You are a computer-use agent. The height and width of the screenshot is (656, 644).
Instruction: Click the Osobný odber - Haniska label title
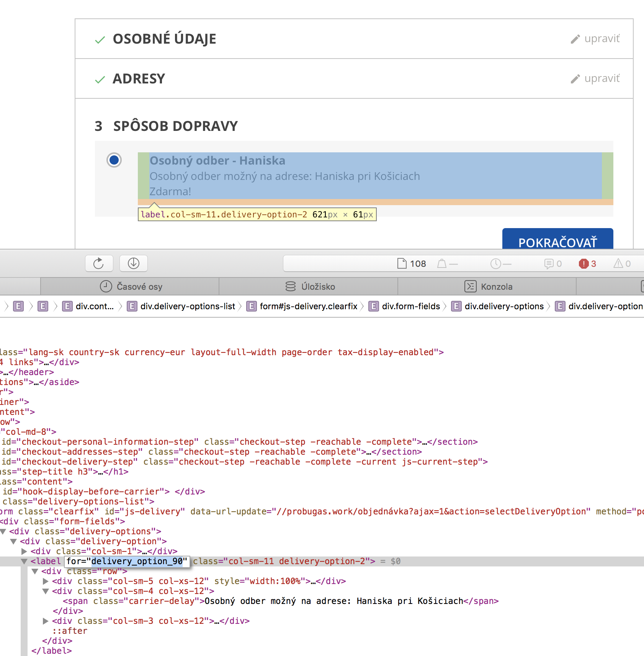click(x=217, y=160)
